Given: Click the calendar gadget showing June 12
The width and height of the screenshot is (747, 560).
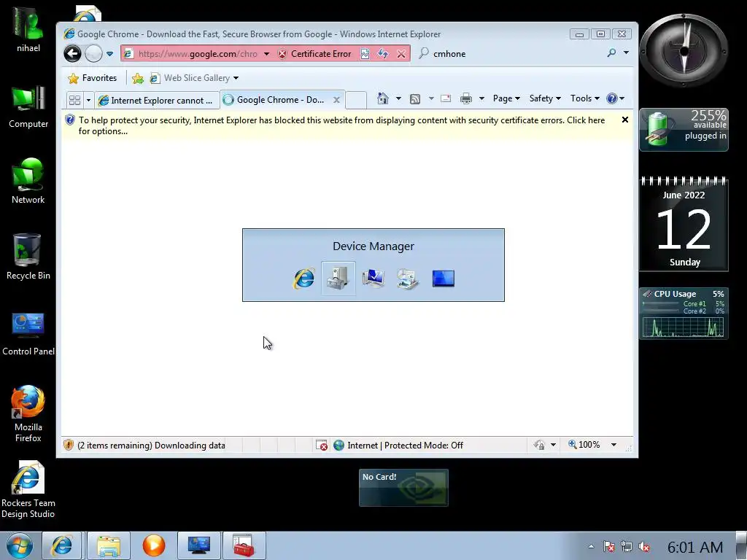Looking at the screenshot, I should tap(684, 223).
